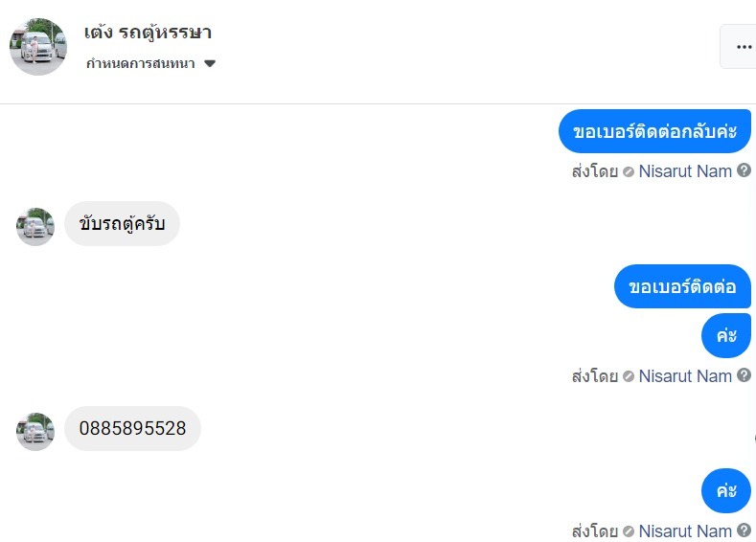Image resolution: width=756 pixels, height=542 pixels.
Task: Click the 'ค่ะ' bubble directly below 'ขอเบอร์ติดต่อ'
Action: (725, 335)
